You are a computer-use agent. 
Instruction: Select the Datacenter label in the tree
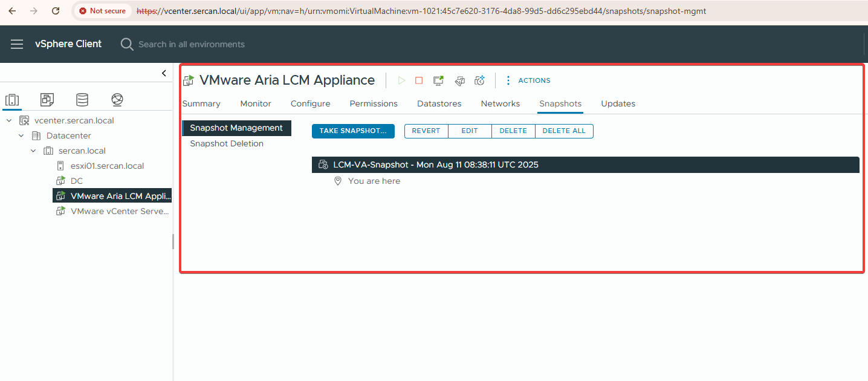click(x=69, y=135)
